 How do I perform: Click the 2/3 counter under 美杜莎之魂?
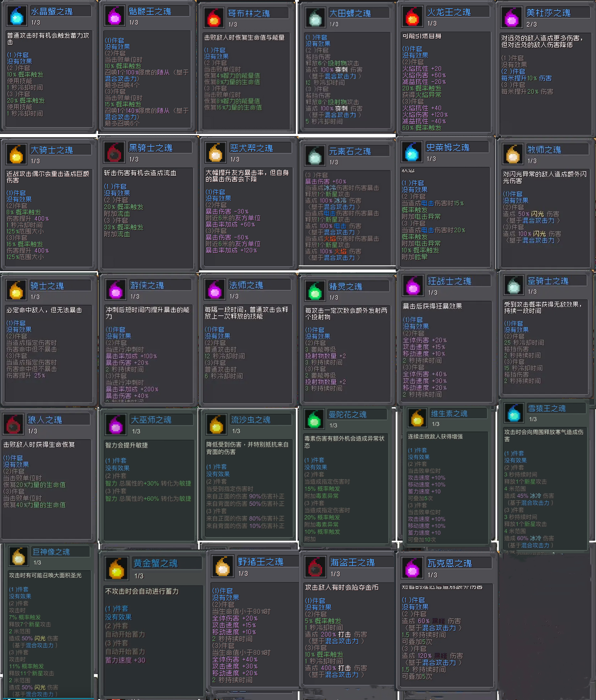click(531, 25)
